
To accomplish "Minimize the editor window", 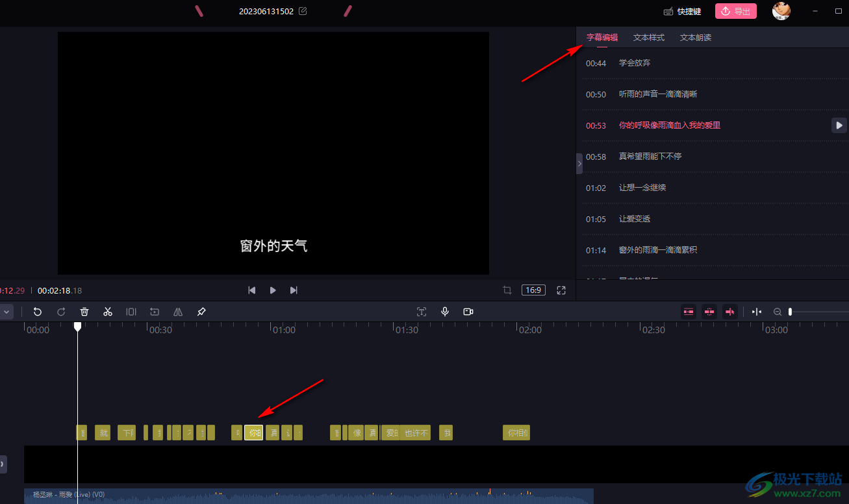I will 815,11.
